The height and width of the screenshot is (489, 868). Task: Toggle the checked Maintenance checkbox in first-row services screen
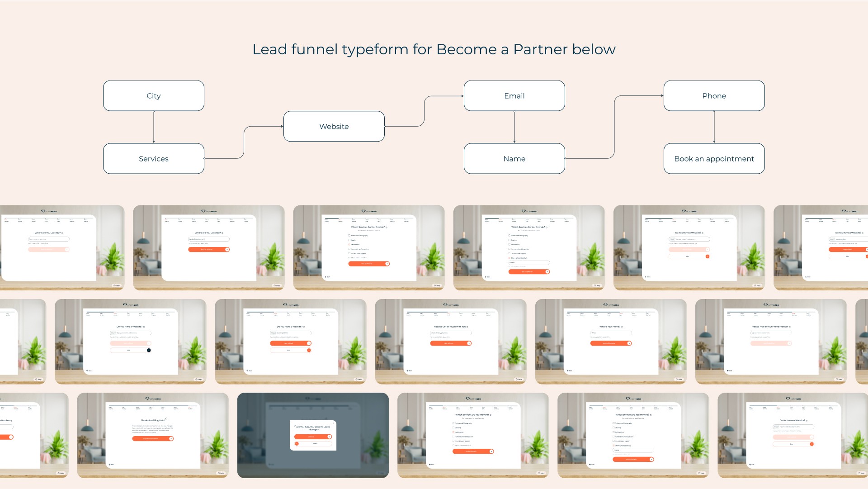(x=349, y=245)
